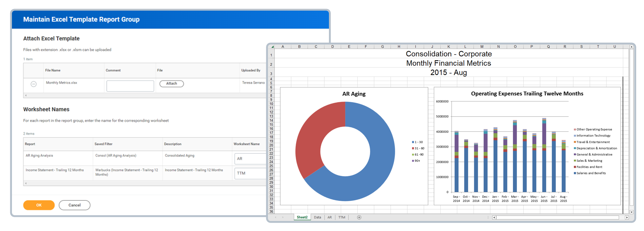Click AR Aging Analysis report cell

click(39, 156)
